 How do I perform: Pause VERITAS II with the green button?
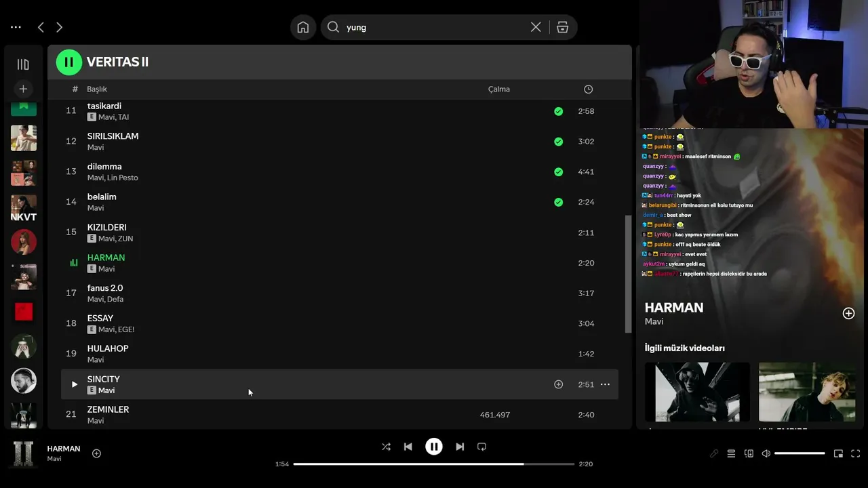pos(68,62)
